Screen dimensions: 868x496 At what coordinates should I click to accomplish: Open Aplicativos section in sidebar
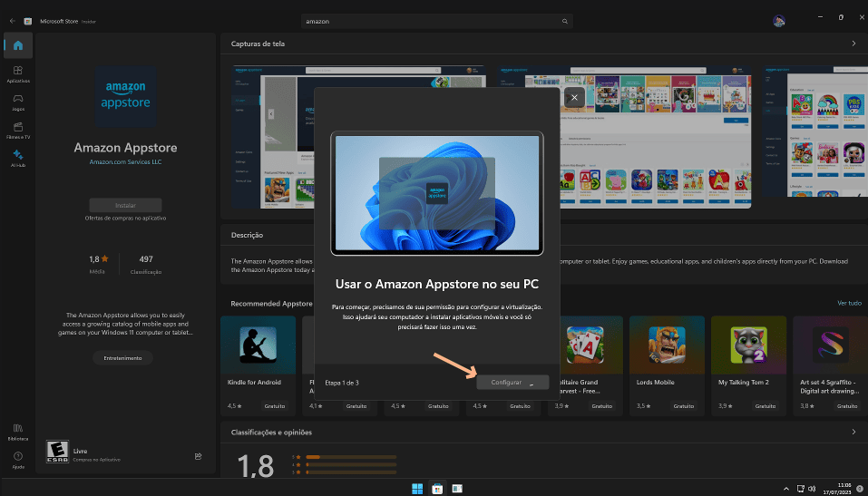point(18,74)
